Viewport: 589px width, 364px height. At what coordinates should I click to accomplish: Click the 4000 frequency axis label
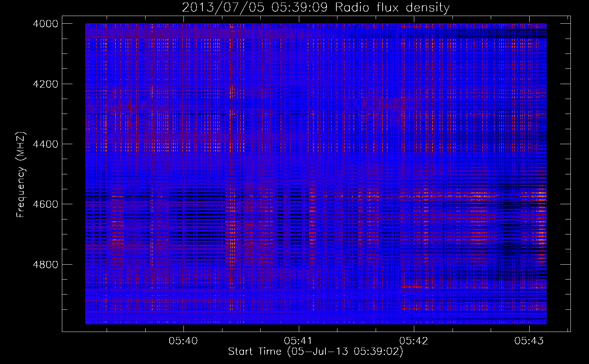tap(46, 24)
